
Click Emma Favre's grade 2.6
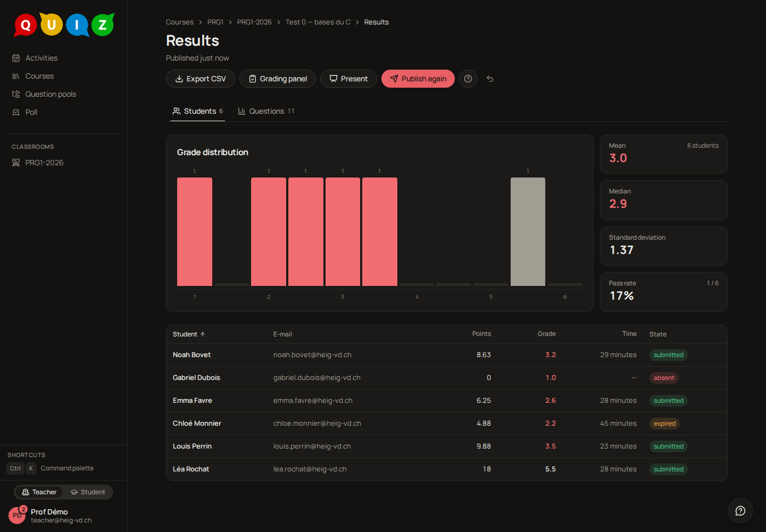tap(551, 401)
